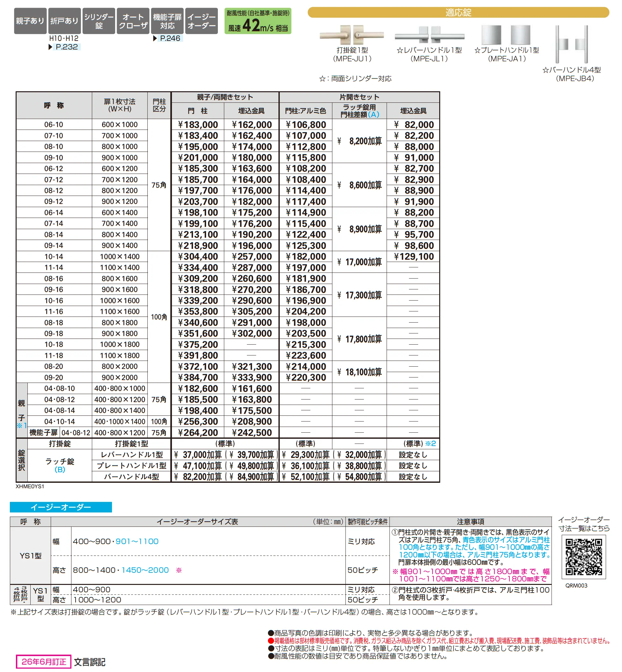
Task: Click the green 風速42m/s wind resistance badge
Action: point(258,21)
